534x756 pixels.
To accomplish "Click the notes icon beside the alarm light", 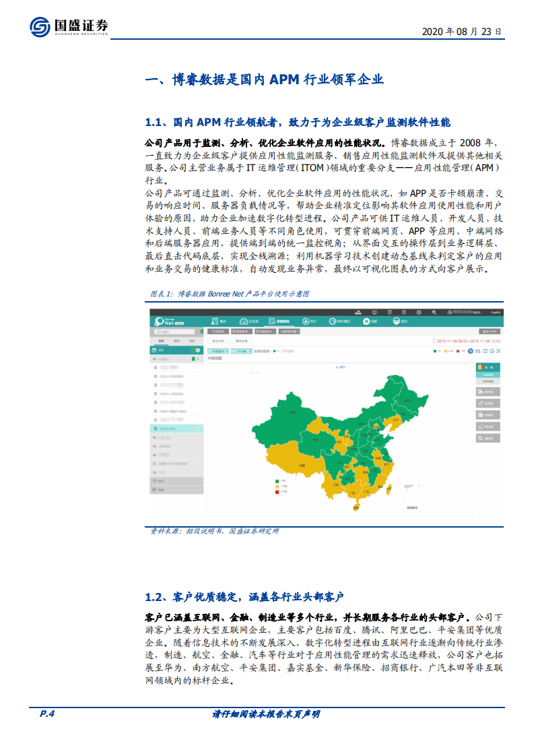I will click(x=390, y=312).
